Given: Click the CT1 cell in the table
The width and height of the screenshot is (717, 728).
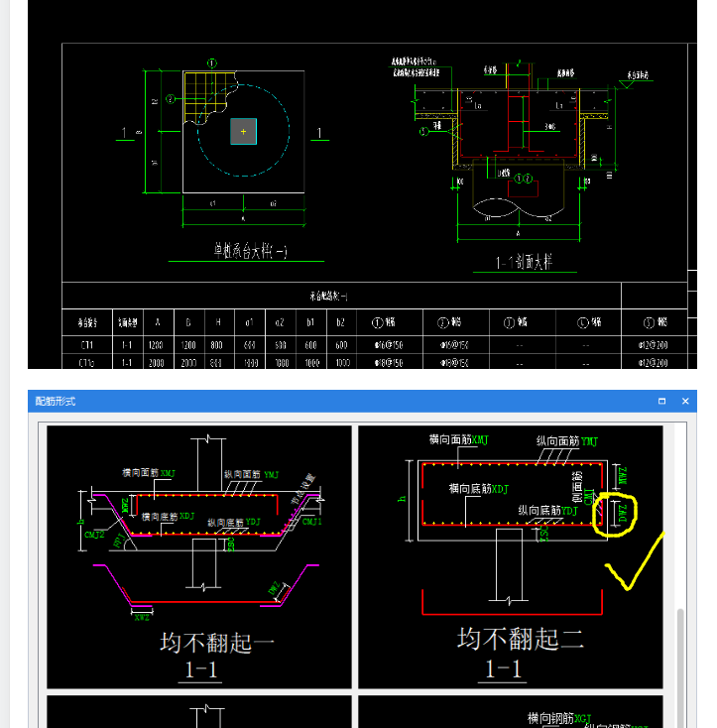Looking at the screenshot, I should 87,345.
